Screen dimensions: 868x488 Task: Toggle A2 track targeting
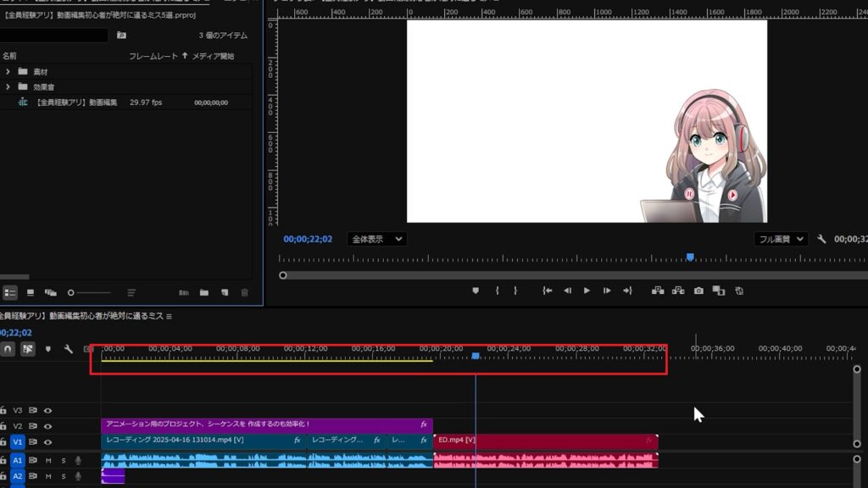tap(18, 476)
